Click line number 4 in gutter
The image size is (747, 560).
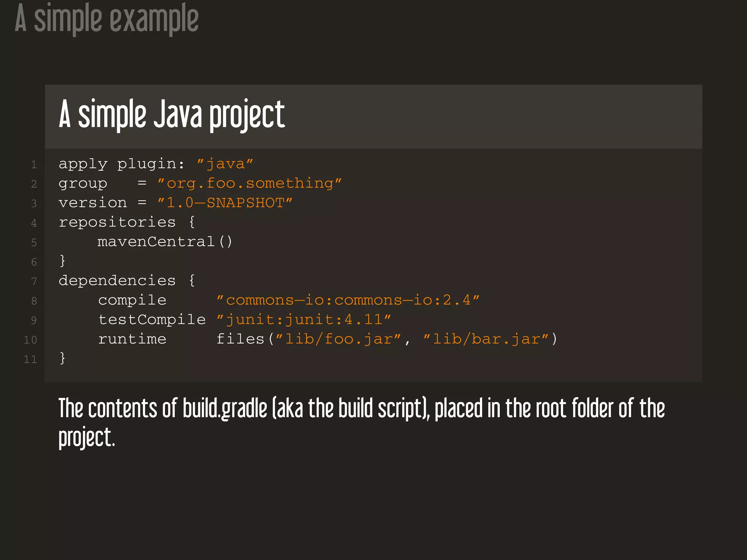[x=34, y=223]
